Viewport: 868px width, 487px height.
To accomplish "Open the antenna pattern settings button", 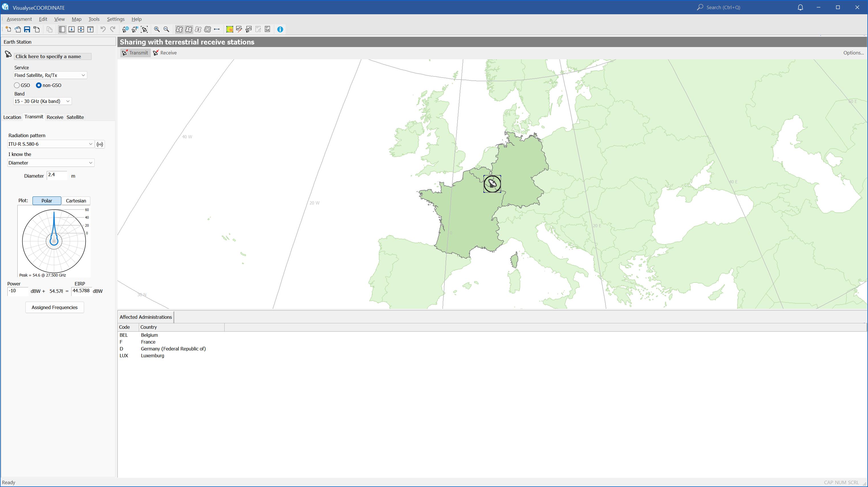I will click(x=100, y=144).
